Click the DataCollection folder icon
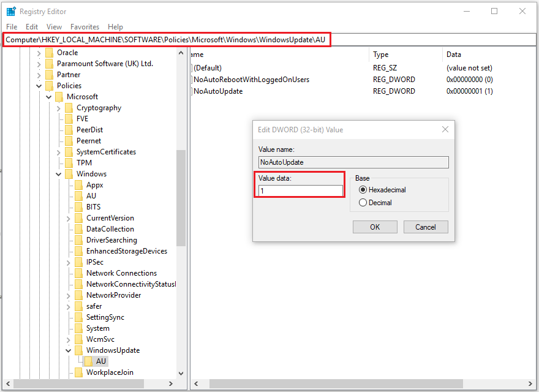 tap(79, 229)
